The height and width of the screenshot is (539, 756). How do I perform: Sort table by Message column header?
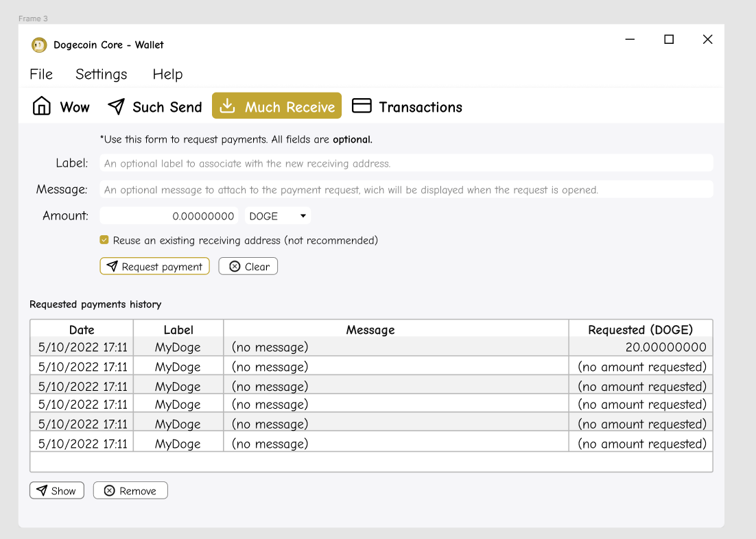click(396, 329)
